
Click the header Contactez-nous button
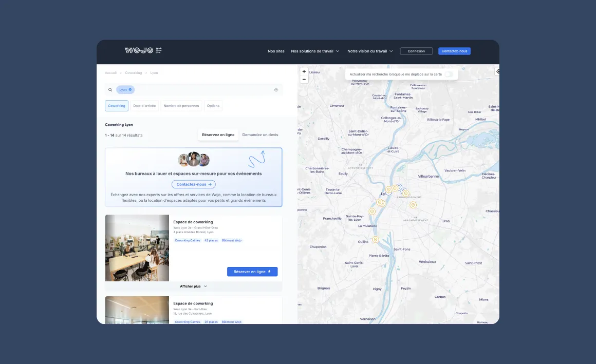click(x=454, y=51)
